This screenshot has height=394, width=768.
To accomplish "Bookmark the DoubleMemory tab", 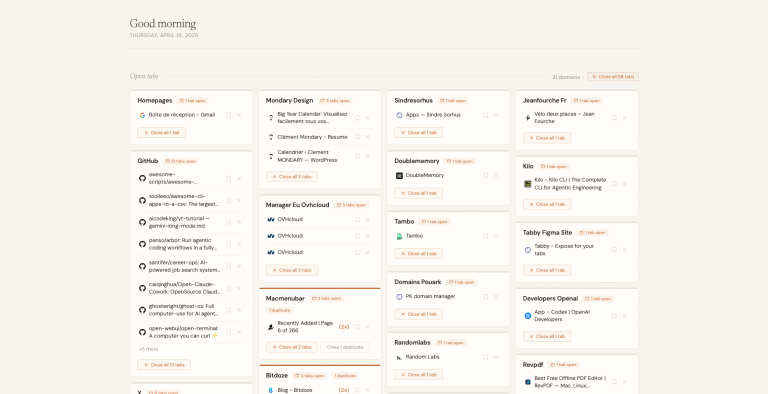I will tap(485, 175).
